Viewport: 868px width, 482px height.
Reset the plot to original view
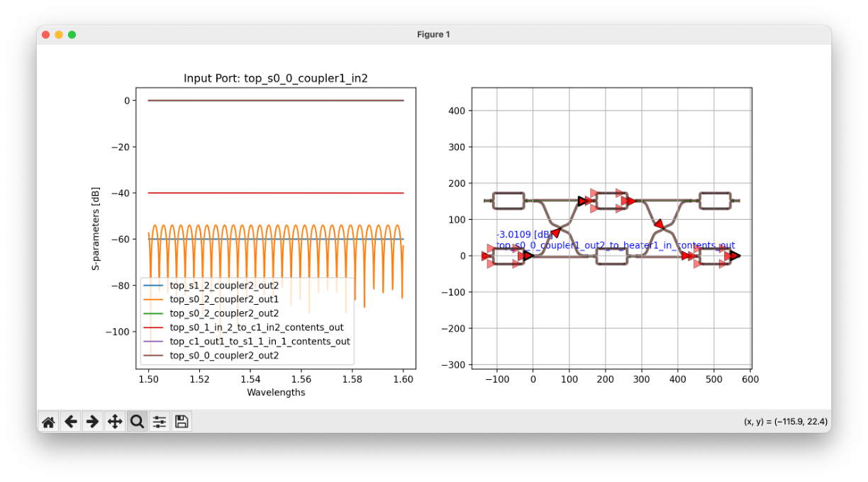(x=48, y=422)
